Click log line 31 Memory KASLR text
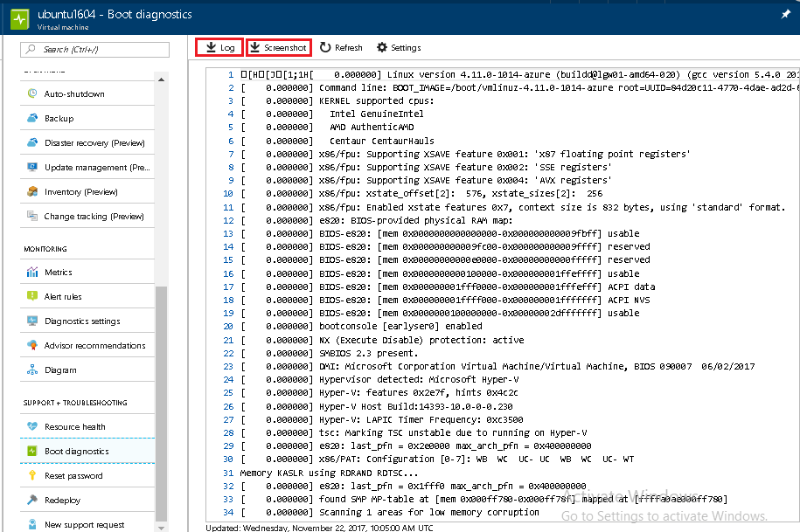 (x=329, y=473)
